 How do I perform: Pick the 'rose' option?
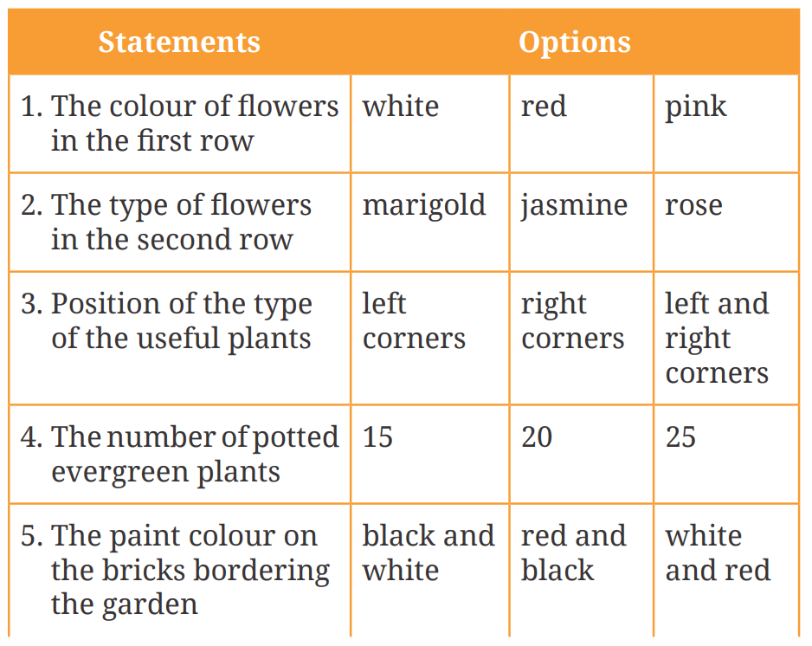click(693, 205)
